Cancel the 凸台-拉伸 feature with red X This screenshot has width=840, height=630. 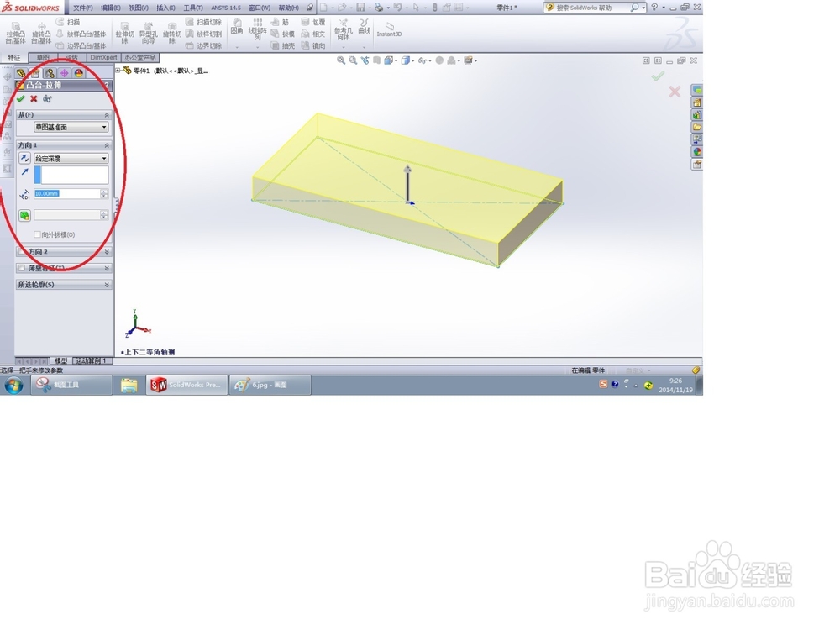[x=32, y=99]
